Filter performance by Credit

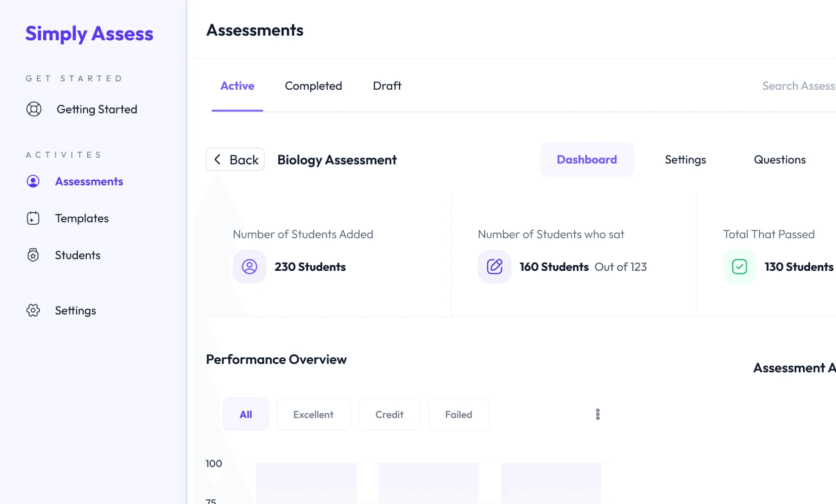tap(389, 414)
